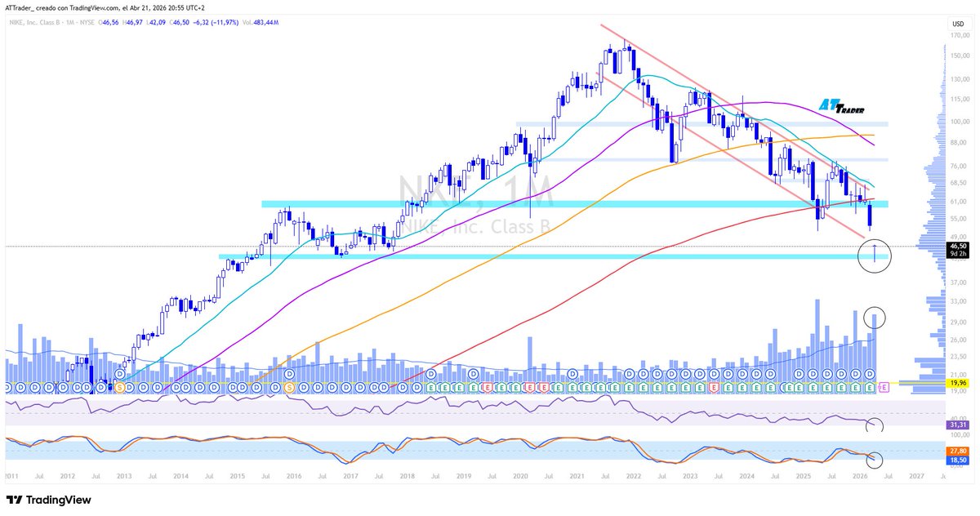Viewport: 980px width, 516px height.
Task: Click the 2016 label on time axis
Action: pos(293,475)
